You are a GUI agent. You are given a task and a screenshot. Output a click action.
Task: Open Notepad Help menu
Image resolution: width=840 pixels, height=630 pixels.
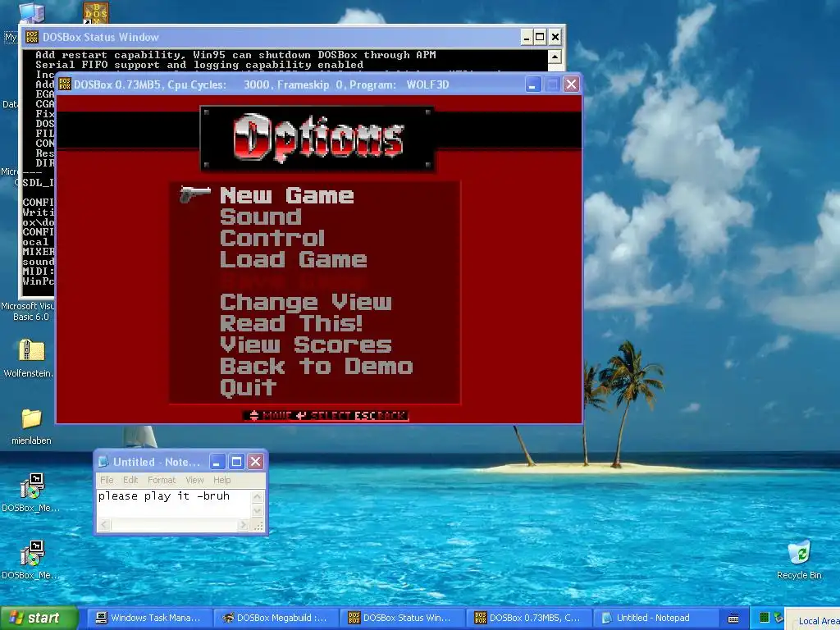[x=221, y=480]
